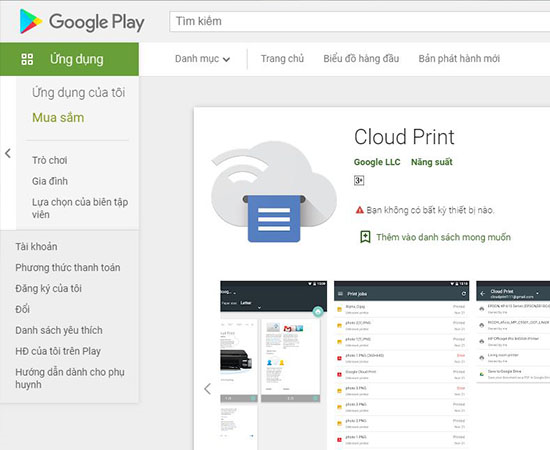Click the Google Play logo

[x=82, y=22]
